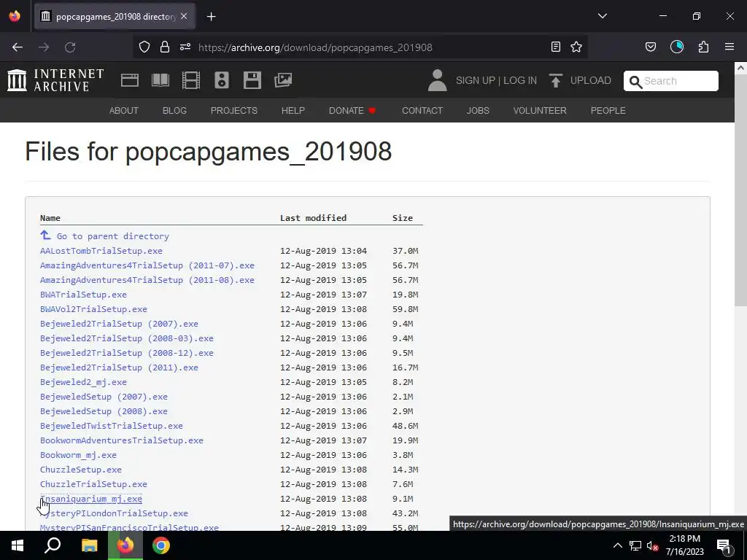Open the PROJECTS menu item

pyautogui.click(x=234, y=111)
